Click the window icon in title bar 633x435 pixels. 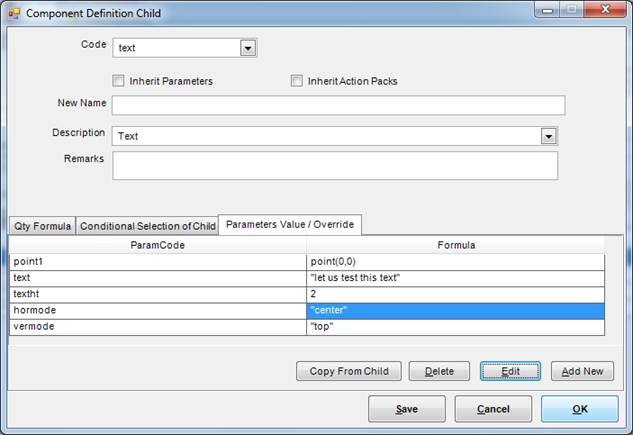coord(14,13)
